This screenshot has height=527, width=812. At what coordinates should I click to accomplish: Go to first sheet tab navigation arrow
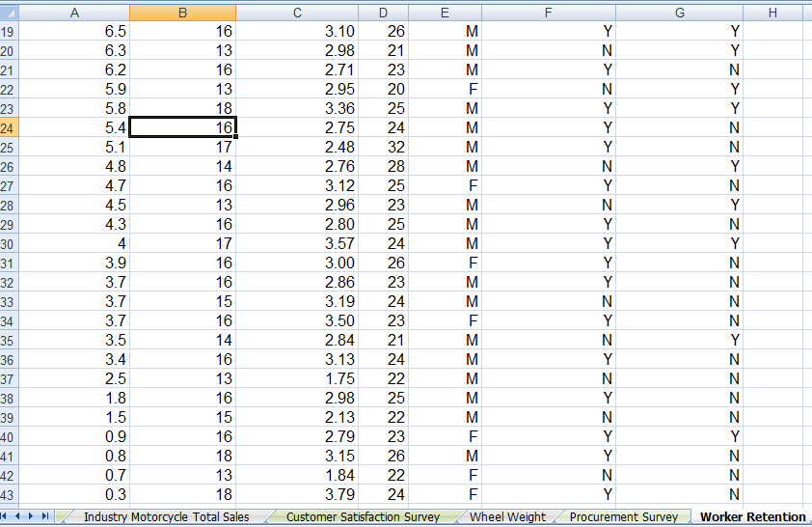4,516
